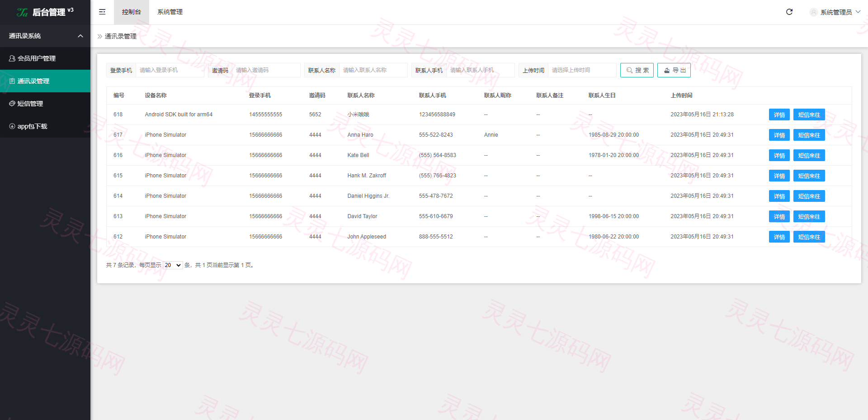Click the birthday 1998-06-15 20:00:00
The image size is (868, 420).
tap(613, 216)
